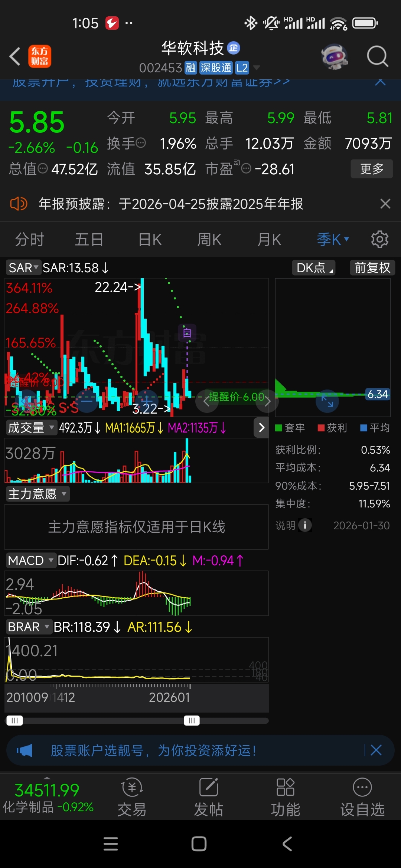Close the 股票账户选靓号 banner
The width and height of the screenshot is (401, 868).
[x=376, y=750]
